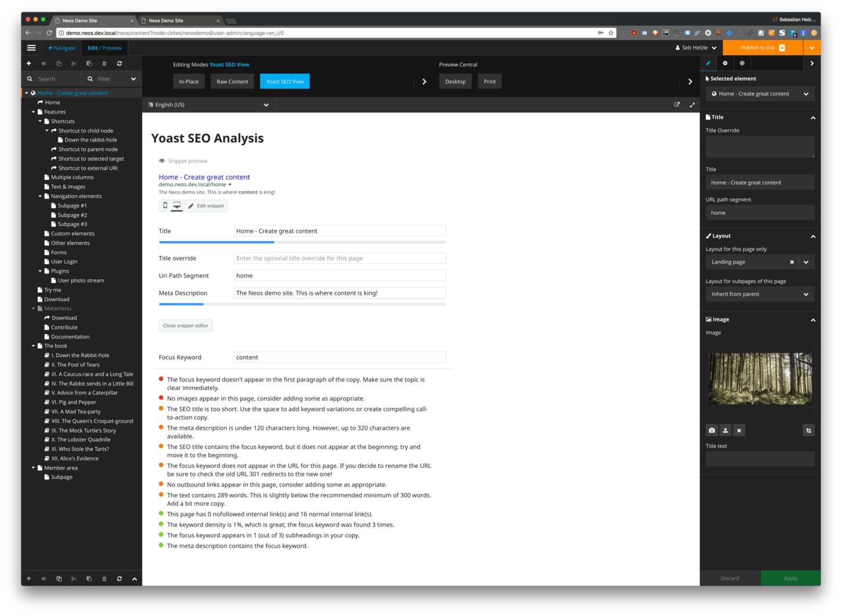Click the plus icon in bottom content toolbar
Screen dimensions: 842x616
click(x=28, y=578)
